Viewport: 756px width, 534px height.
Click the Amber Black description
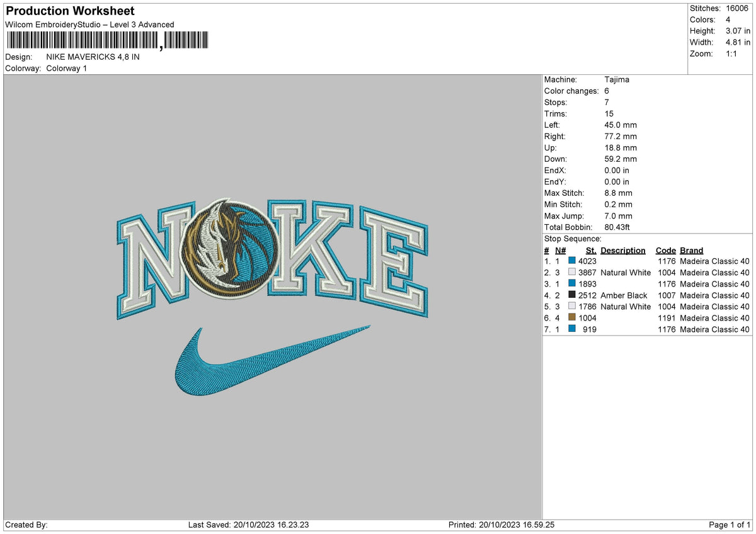pos(624,295)
